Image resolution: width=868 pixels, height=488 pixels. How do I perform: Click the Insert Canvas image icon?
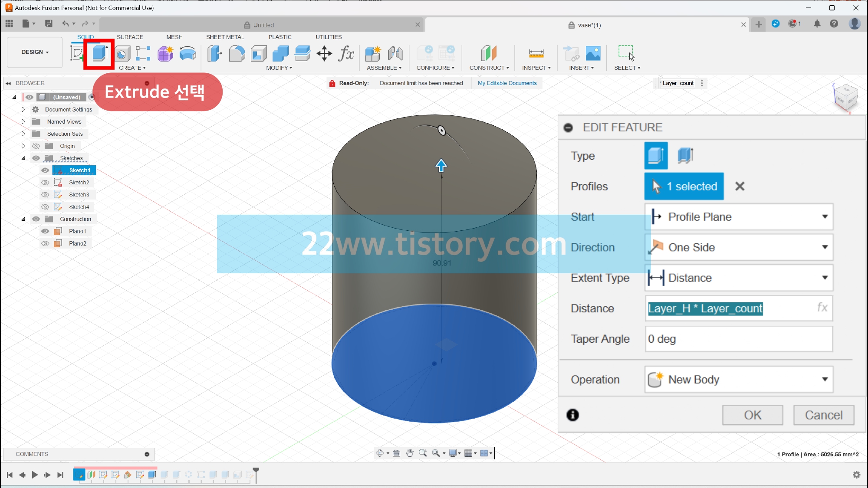coord(593,54)
